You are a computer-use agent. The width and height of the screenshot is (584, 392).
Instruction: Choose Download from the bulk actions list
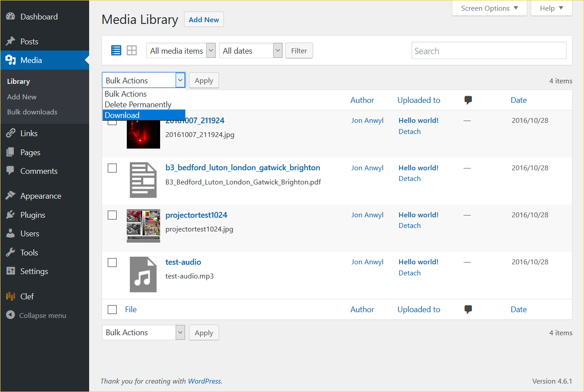pos(122,115)
